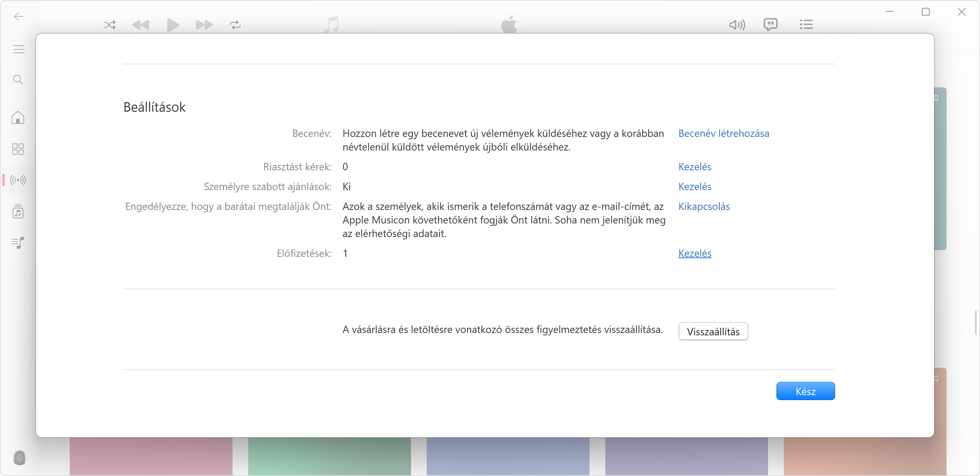Enable shuffle playback
Viewport: 980px width, 476px height.
point(110,24)
